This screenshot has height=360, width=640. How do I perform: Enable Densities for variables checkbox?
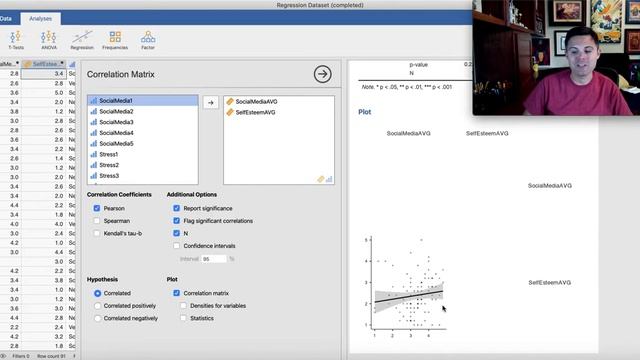tap(183, 306)
